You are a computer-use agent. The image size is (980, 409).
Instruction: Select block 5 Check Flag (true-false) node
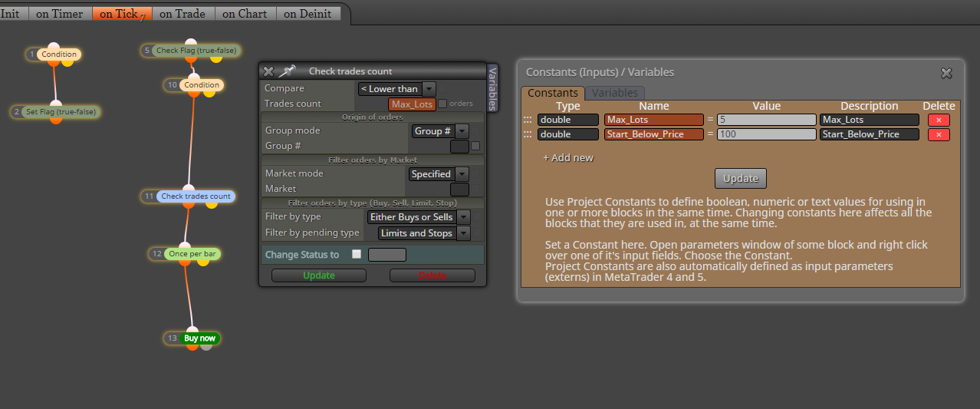click(196, 51)
